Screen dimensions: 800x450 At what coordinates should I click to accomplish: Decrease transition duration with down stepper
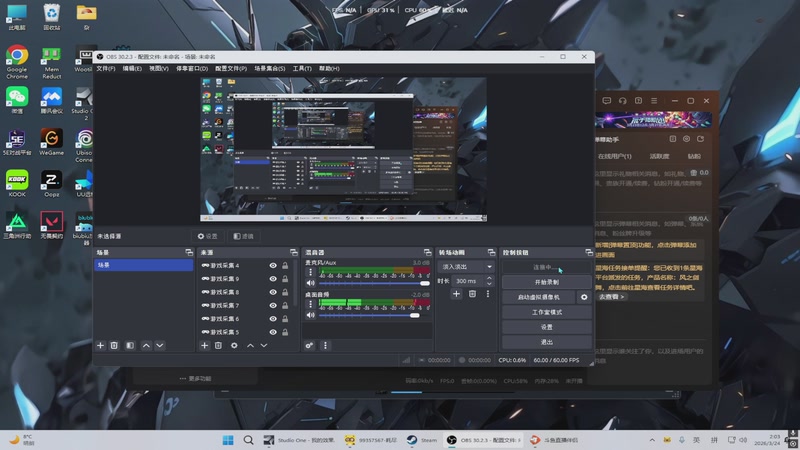(x=489, y=284)
